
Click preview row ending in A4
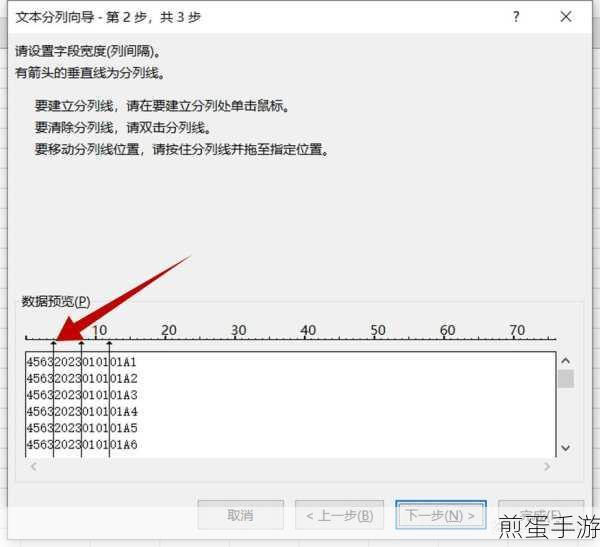82,411
